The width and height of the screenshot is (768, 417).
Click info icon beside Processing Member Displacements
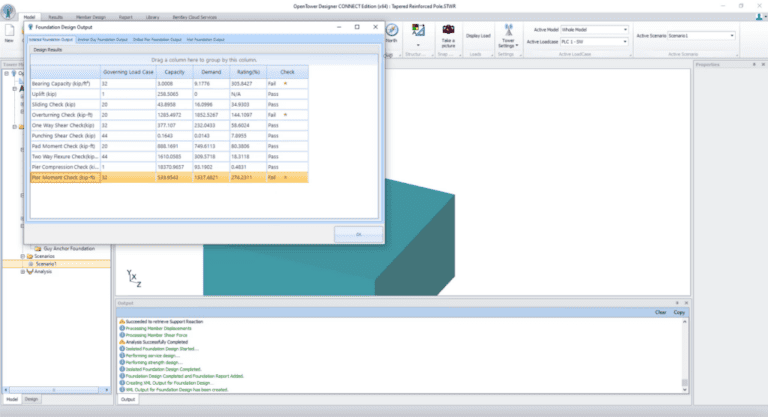click(x=122, y=328)
